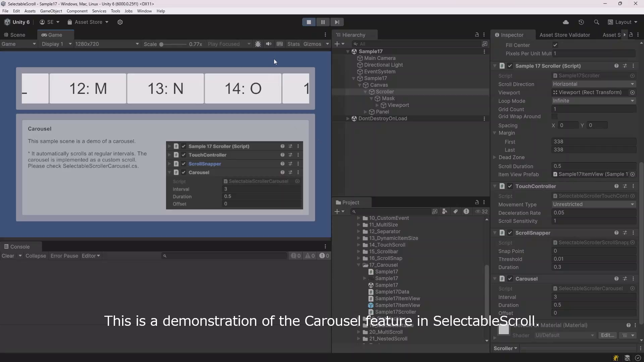This screenshot has width=644, height=362.
Task: Collapse the 17_Carousel folder
Action: pos(359,265)
